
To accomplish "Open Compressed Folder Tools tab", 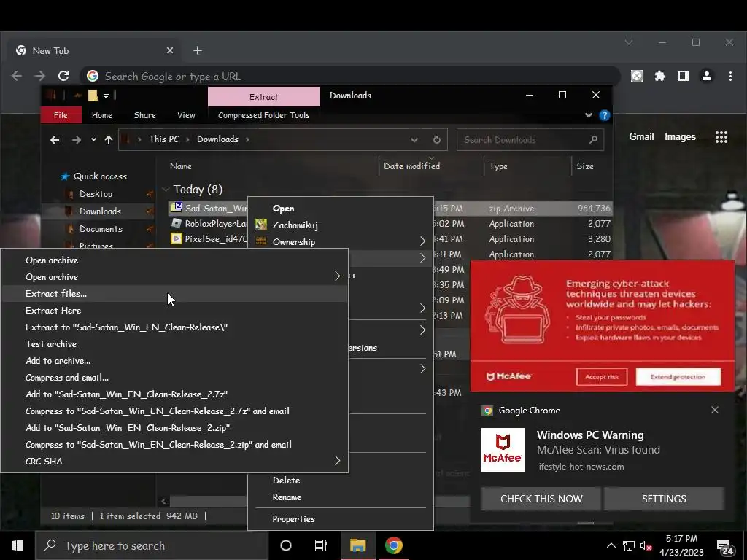I will point(263,115).
